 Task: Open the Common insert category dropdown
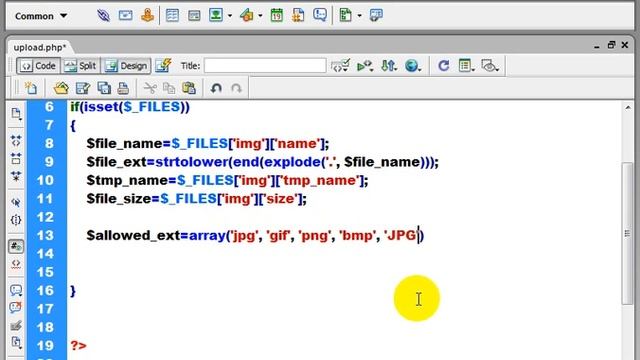coord(41,16)
